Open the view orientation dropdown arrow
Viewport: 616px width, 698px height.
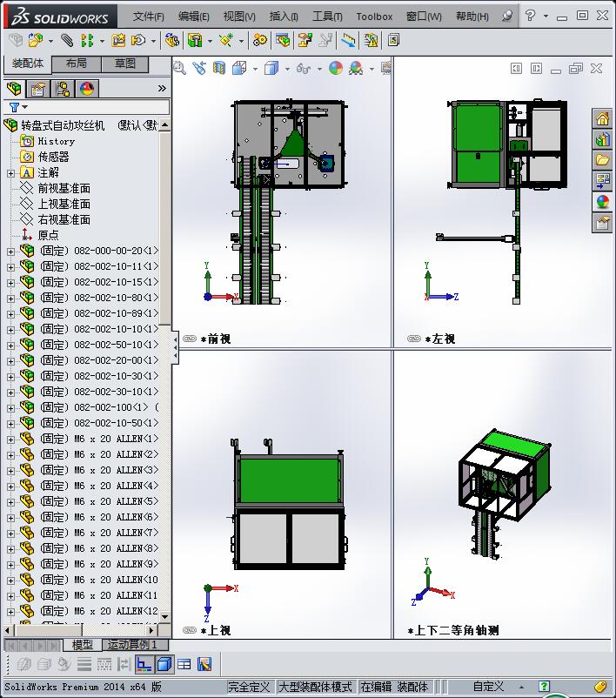[255, 69]
